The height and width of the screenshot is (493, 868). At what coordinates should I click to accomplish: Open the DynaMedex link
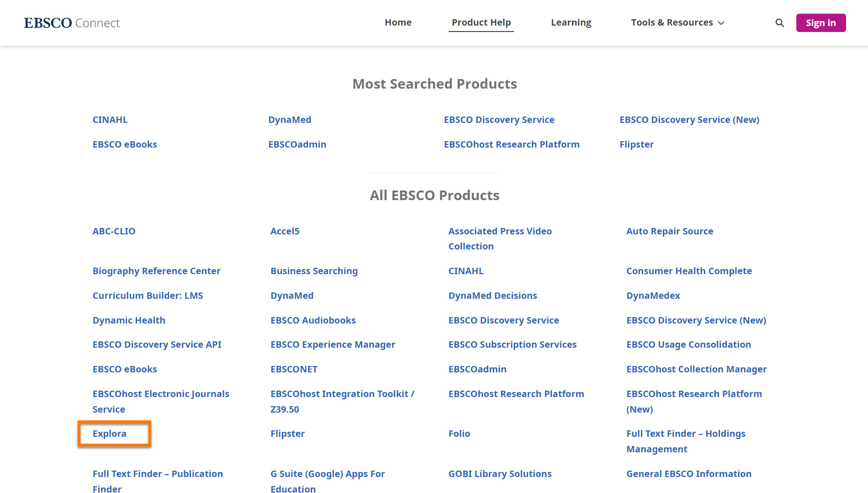(653, 296)
